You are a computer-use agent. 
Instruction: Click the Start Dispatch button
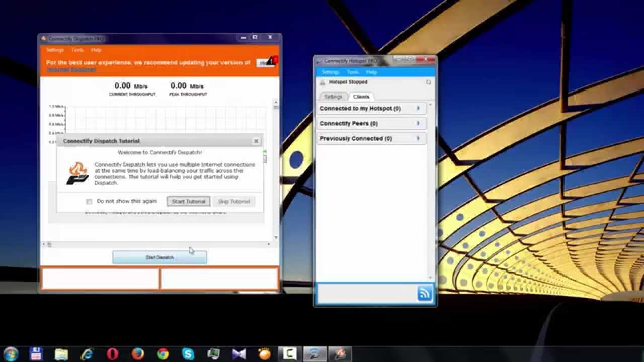159,258
